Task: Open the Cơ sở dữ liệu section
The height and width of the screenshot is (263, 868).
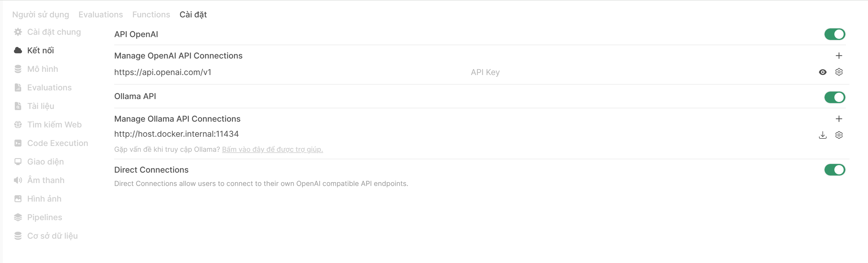Action: [52, 235]
